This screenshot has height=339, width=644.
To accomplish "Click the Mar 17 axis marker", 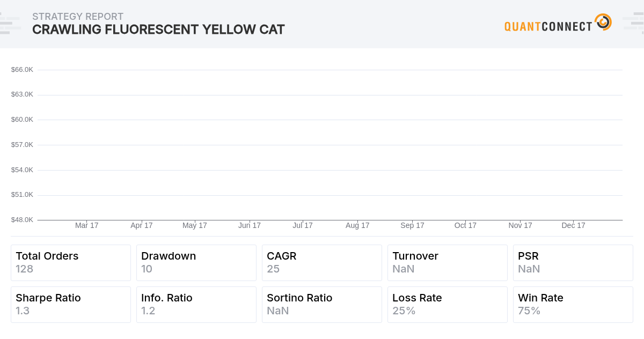I will coord(87,225).
